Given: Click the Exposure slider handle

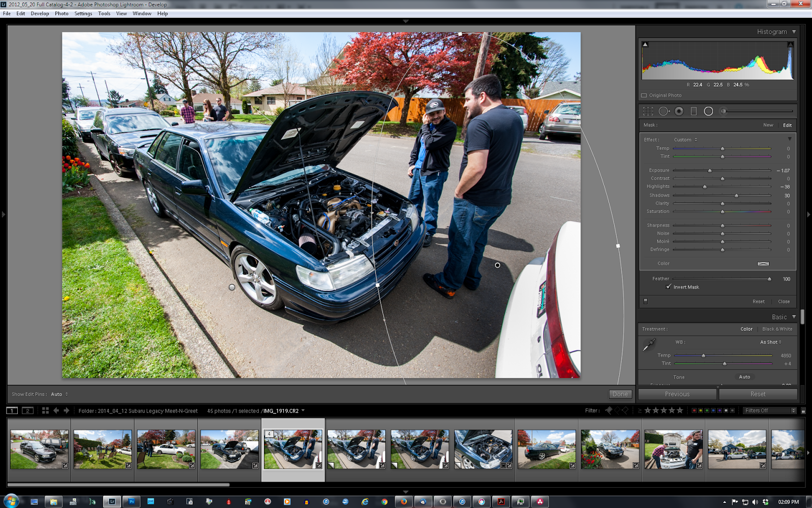Looking at the screenshot, I should pyautogui.click(x=710, y=171).
